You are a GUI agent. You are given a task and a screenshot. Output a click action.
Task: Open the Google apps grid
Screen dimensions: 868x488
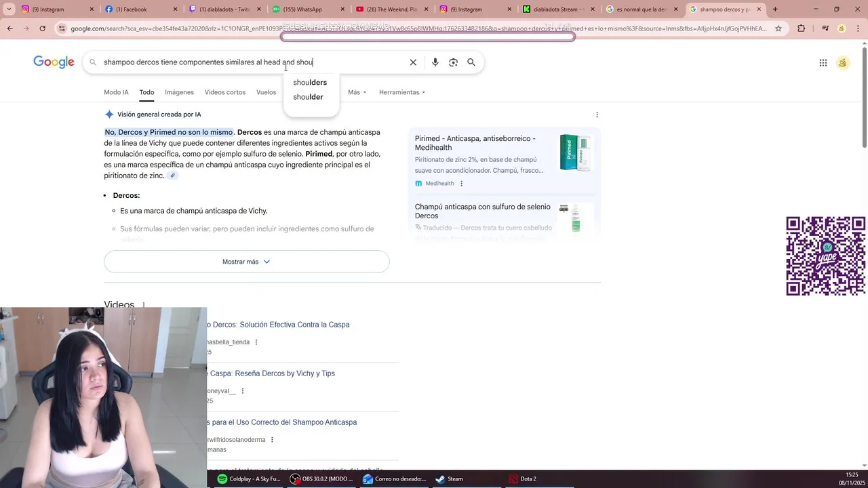tap(823, 63)
